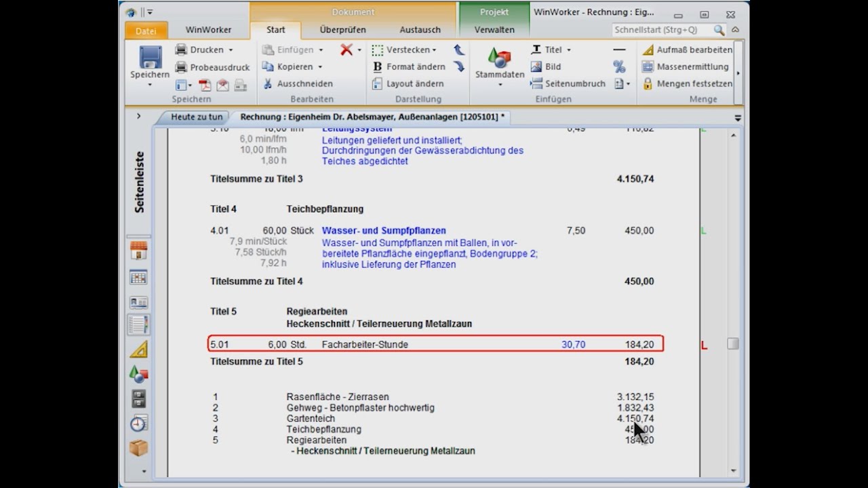Switch to the Heute zu tun document tab
The height and width of the screenshot is (488, 868).
197,117
